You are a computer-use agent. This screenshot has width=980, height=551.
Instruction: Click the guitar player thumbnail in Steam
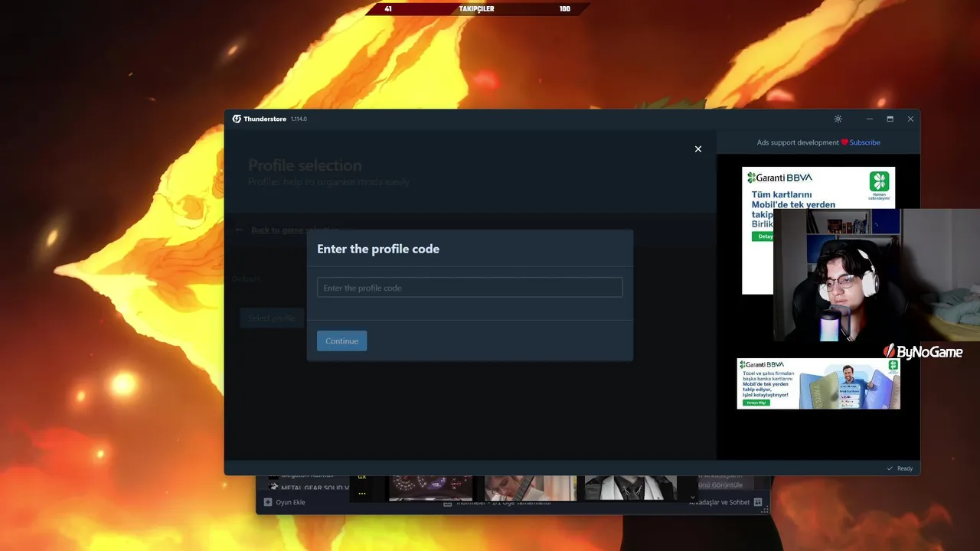point(530,487)
